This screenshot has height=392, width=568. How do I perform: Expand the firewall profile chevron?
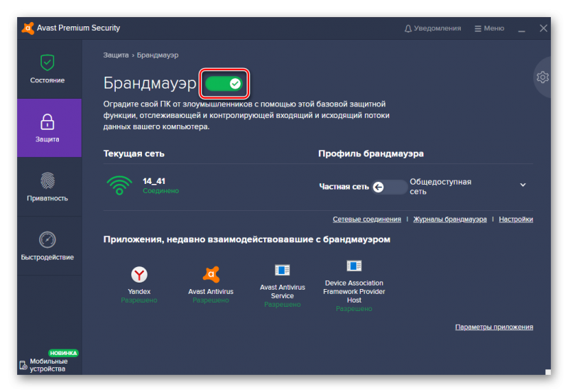coord(523,185)
